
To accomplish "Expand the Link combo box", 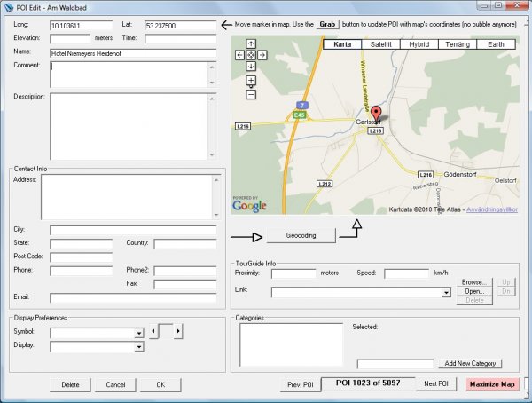I will click(x=446, y=293).
